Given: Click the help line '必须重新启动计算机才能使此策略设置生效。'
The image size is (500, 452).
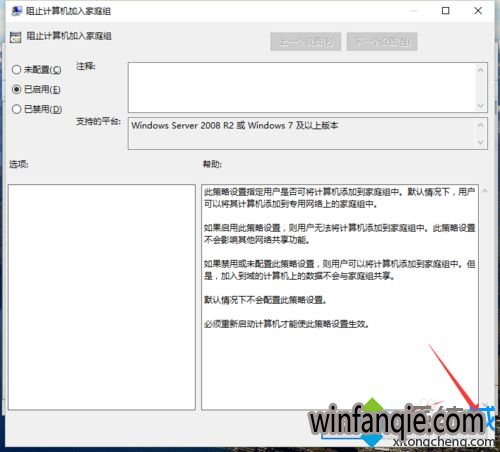Looking at the screenshot, I should [287, 324].
